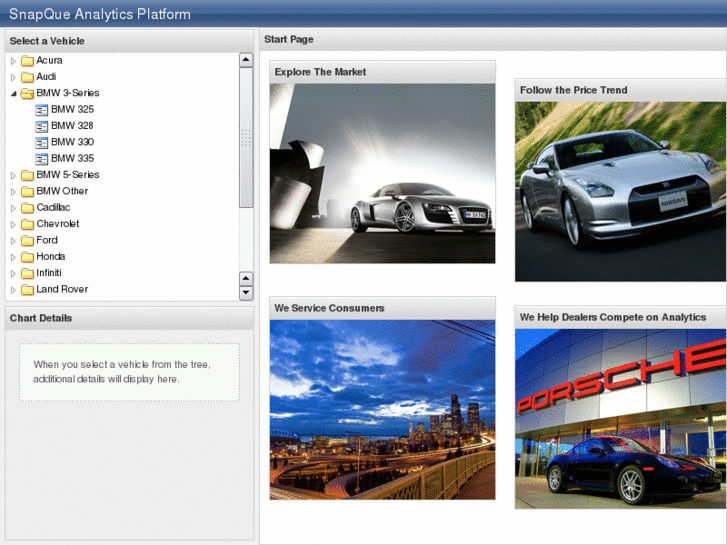Select the BMW 328 tree item
The width and height of the screenshot is (727, 545).
pyautogui.click(x=72, y=126)
